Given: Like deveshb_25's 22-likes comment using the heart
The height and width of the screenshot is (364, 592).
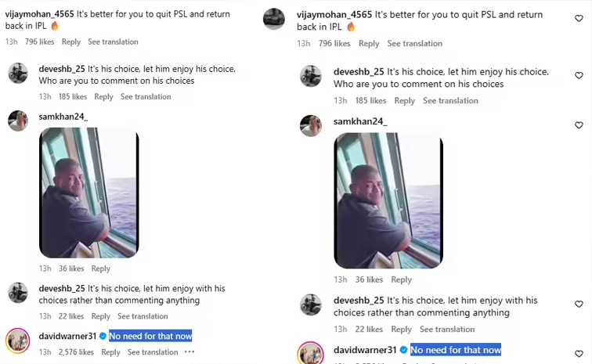Looking at the screenshot, I should click(x=579, y=305).
